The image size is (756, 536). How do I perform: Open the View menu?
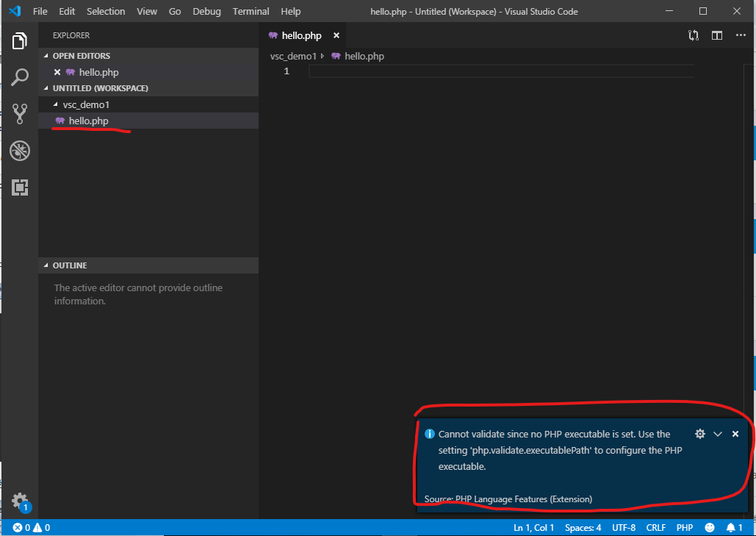[x=147, y=11]
